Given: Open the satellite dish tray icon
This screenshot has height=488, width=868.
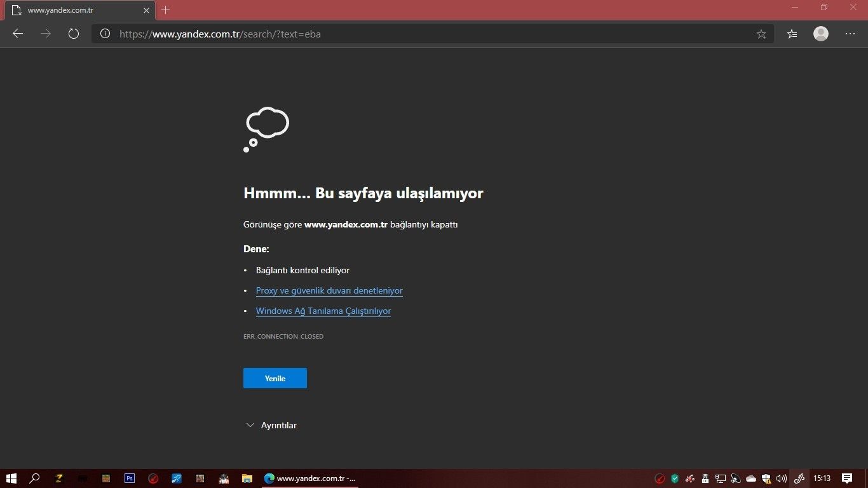Looking at the screenshot, I should coord(736,478).
